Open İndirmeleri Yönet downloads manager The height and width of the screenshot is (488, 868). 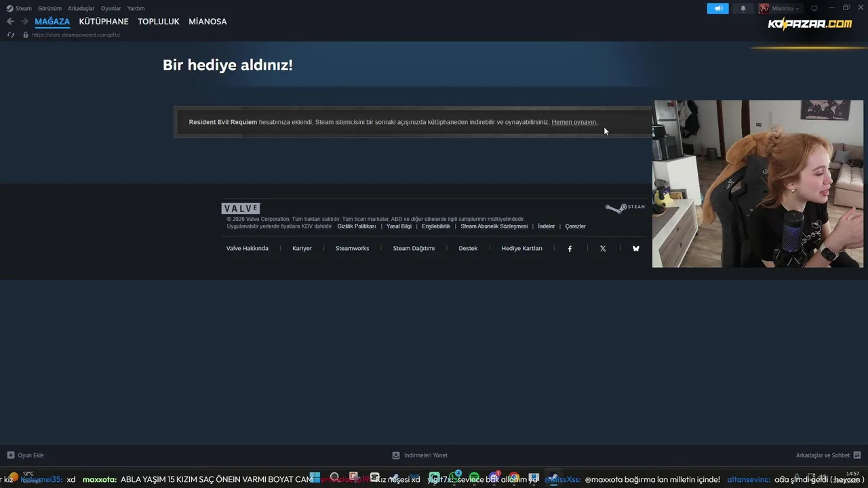point(420,455)
